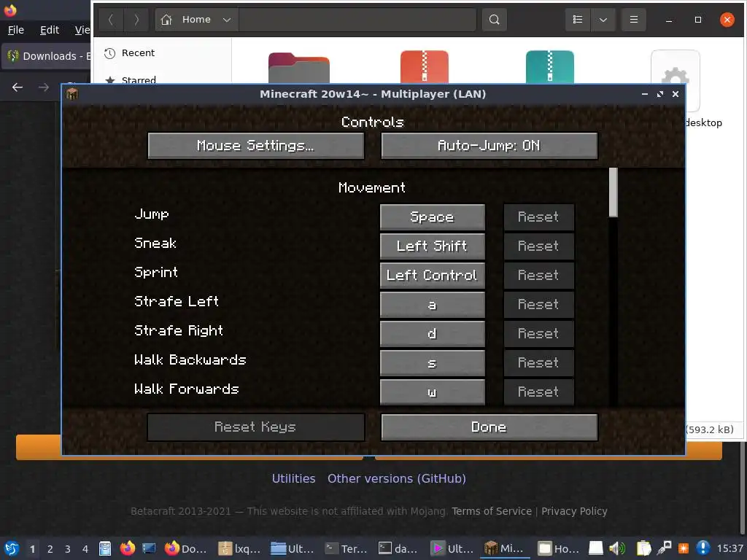Select the folder icon in file manager
747x560 pixels.
pos(298,68)
